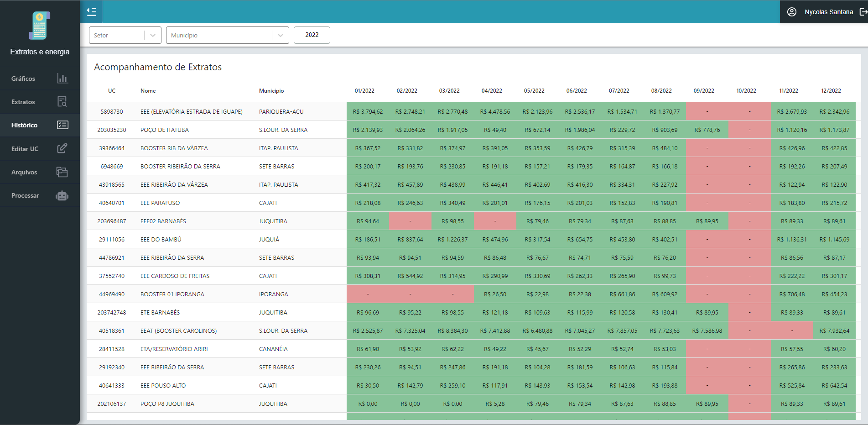This screenshot has width=868, height=425.
Task: Click the Municipio column header
Action: point(271,91)
